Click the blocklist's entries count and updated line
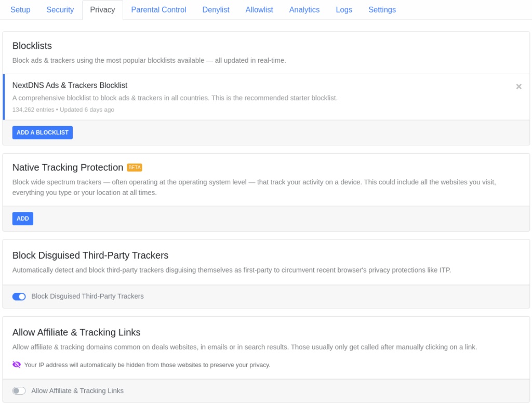The height and width of the screenshot is (405, 532). point(63,110)
